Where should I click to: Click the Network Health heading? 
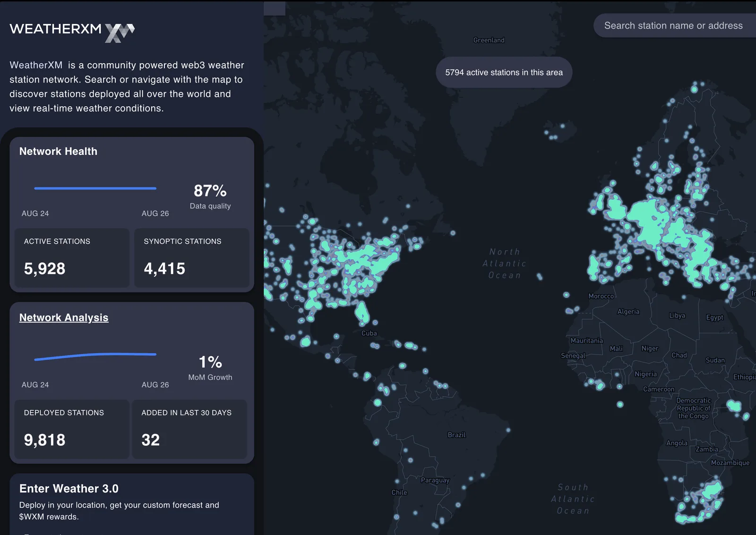pyautogui.click(x=58, y=152)
